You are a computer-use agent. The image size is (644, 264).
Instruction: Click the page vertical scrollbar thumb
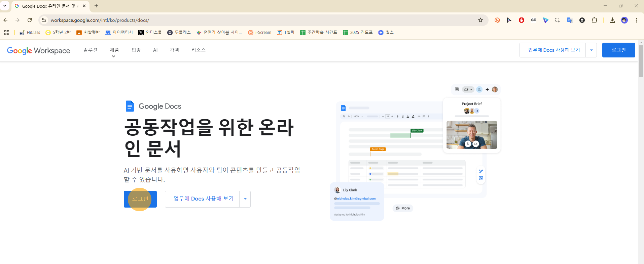641,60
